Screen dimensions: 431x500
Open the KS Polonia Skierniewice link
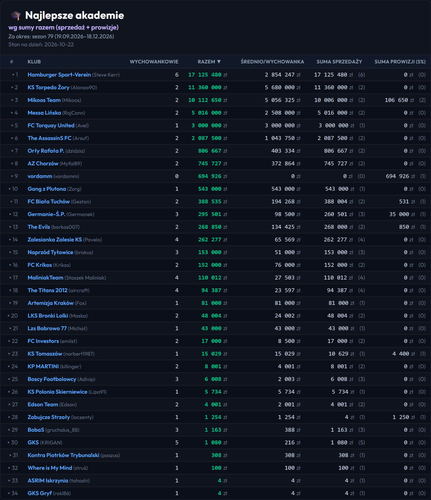(x=57, y=392)
